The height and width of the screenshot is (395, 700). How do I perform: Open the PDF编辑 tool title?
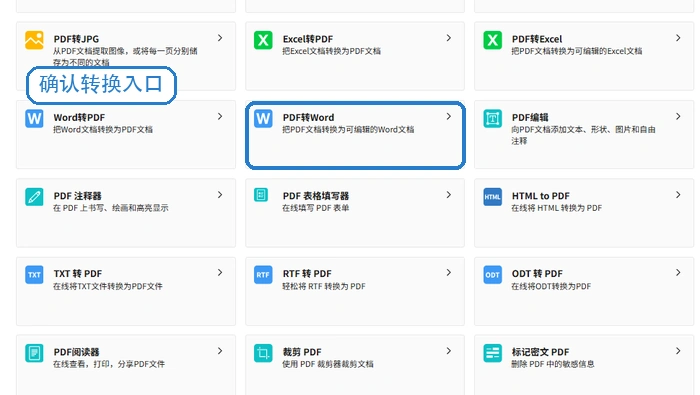tap(530, 117)
